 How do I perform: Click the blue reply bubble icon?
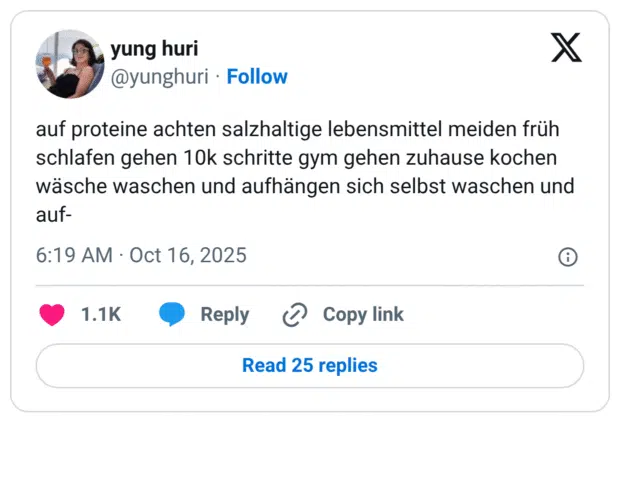tap(172, 315)
